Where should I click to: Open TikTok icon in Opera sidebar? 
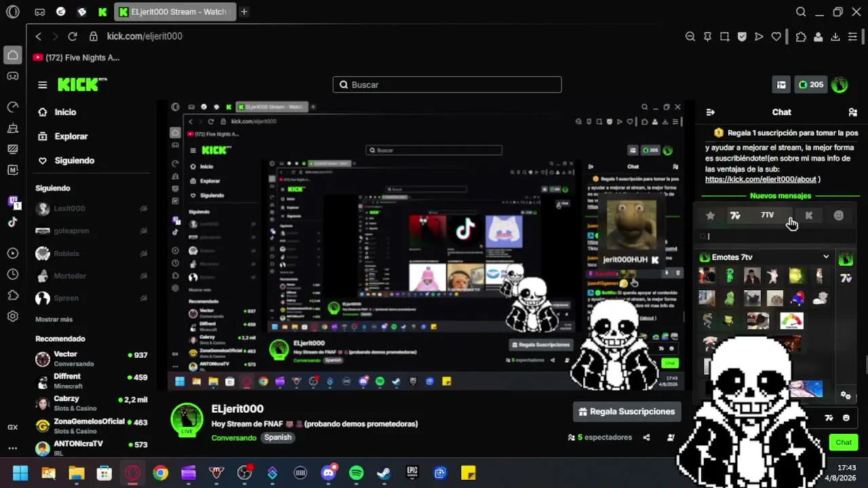tap(13, 222)
